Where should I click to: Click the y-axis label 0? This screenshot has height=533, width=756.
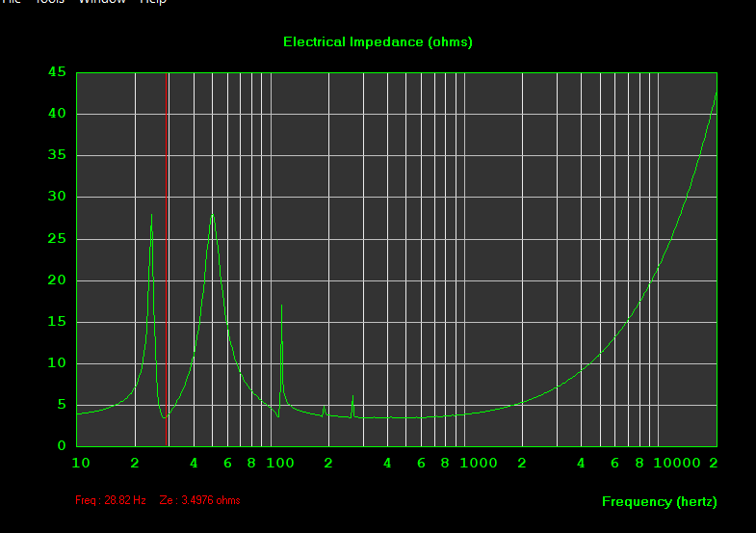[x=62, y=445]
